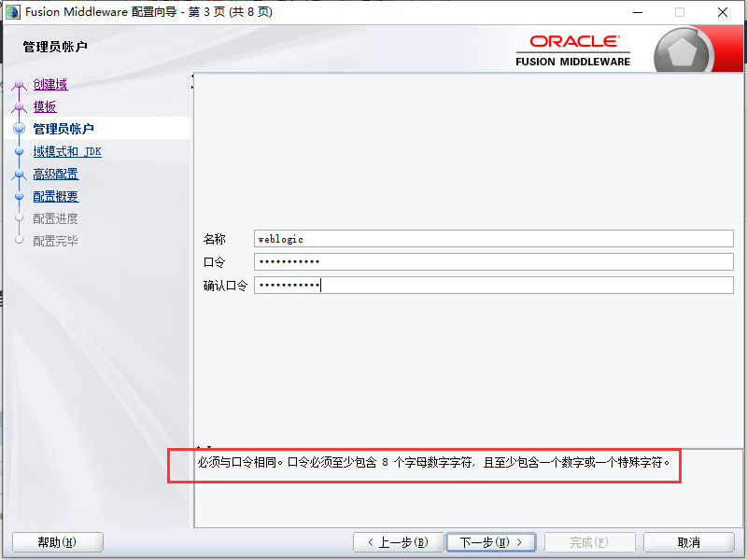Screen dimensions: 747x560
Task: Click the 配置完毕 step label
Action: pos(55,241)
